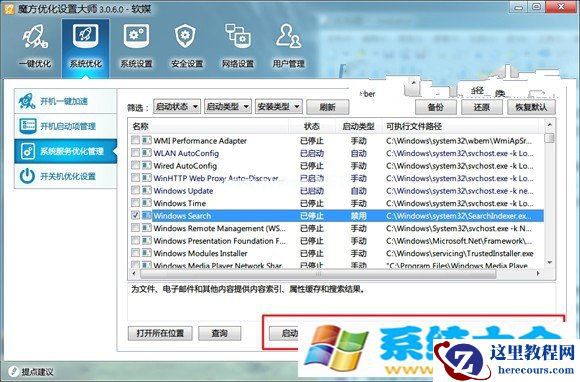Screen dimensions: 580x382
Task: Click the 开关机优化设置 power icon
Action: [x=27, y=176]
